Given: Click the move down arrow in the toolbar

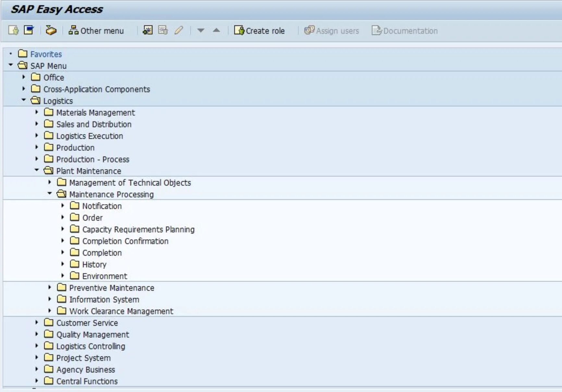Looking at the screenshot, I should [x=201, y=31].
